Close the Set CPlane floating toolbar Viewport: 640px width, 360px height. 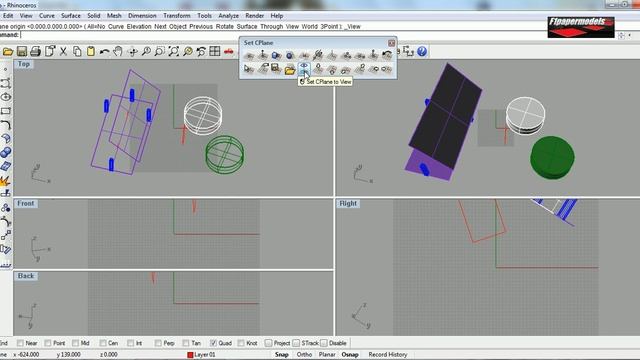[391, 43]
